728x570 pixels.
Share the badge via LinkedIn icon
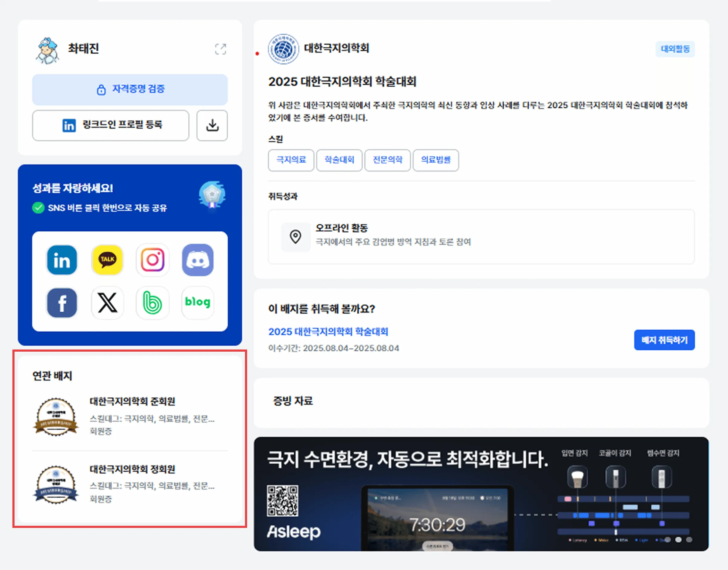62,260
